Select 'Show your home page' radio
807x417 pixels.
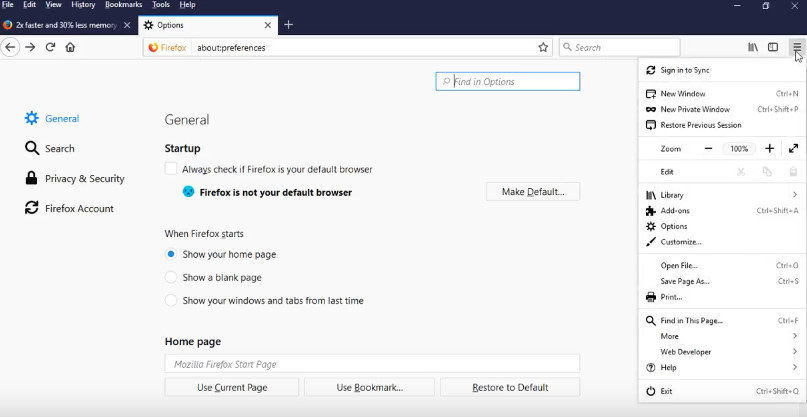point(171,254)
